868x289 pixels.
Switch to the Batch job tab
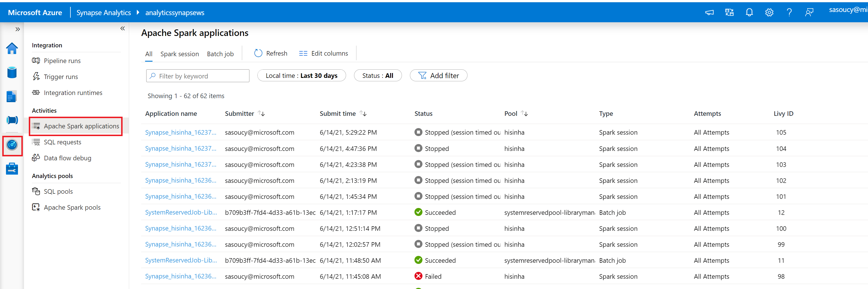[x=220, y=54]
